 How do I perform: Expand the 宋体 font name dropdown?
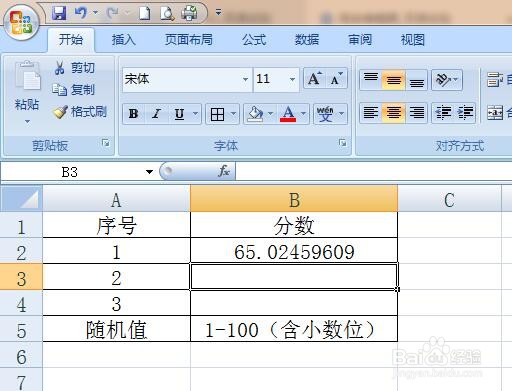(245, 79)
